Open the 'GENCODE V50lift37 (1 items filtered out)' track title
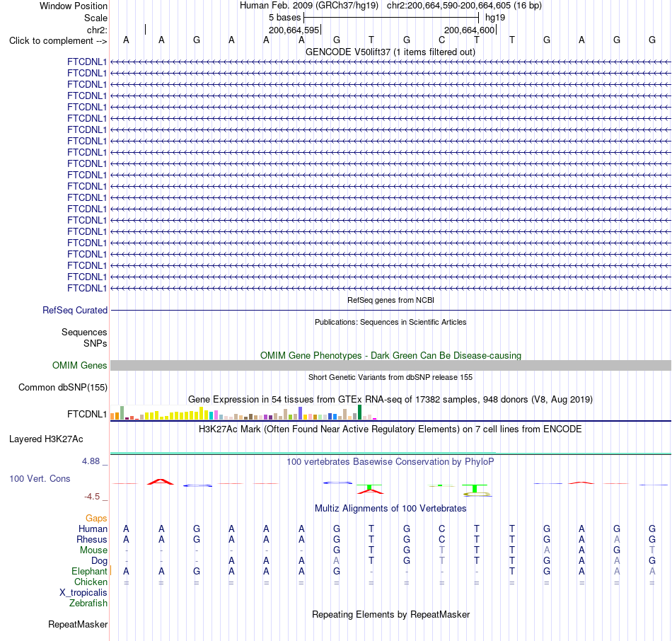The height and width of the screenshot is (641, 672). pos(390,52)
